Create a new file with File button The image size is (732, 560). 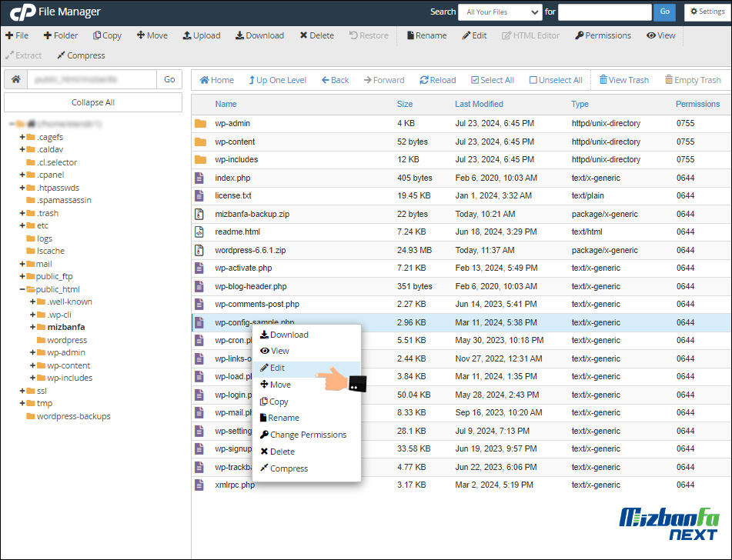tap(17, 35)
